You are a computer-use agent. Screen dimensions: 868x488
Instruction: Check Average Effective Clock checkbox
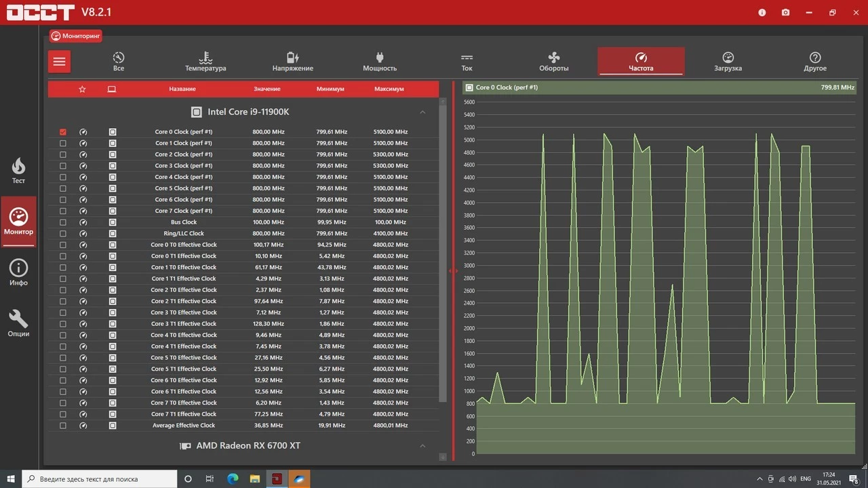63,426
